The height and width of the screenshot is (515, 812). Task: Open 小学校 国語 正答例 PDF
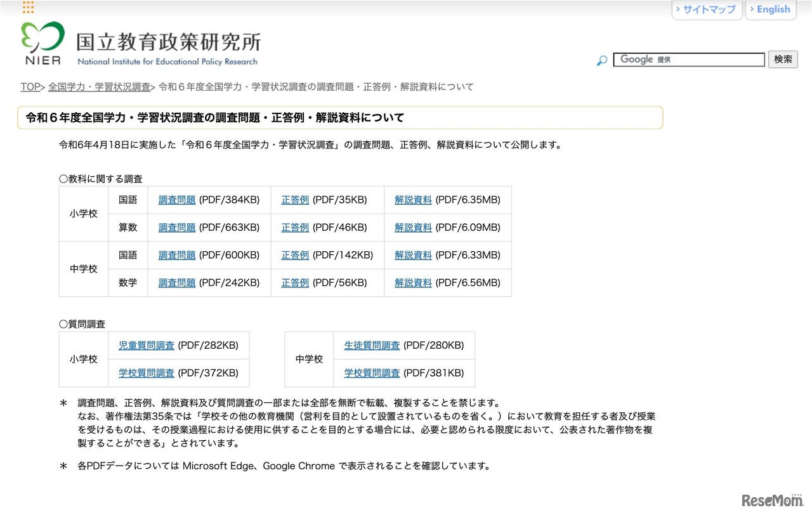[294, 199]
